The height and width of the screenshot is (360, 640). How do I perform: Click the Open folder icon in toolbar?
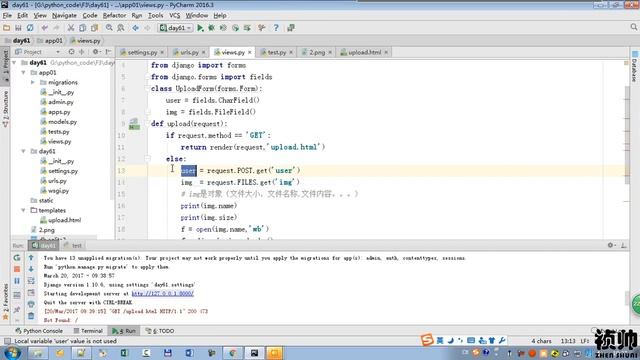[x=7, y=28]
